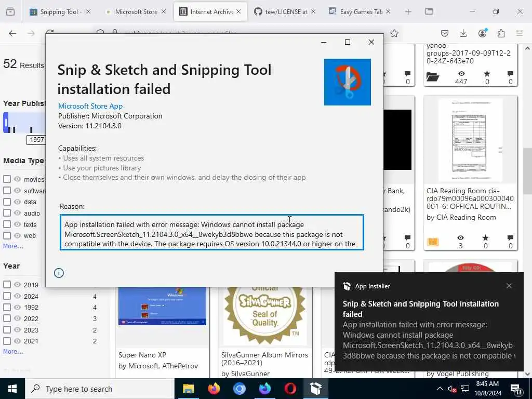Viewport: 532px width, 399px height.
Task: Open the tab overview icon in title bar
Action: click(x=429, y=12)
